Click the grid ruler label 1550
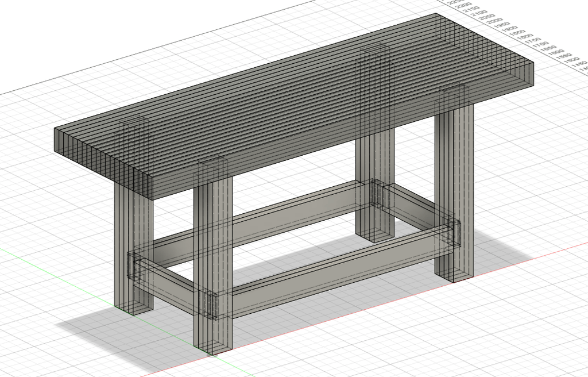Screen dimensions: 588x377 [x=564, y=56]
